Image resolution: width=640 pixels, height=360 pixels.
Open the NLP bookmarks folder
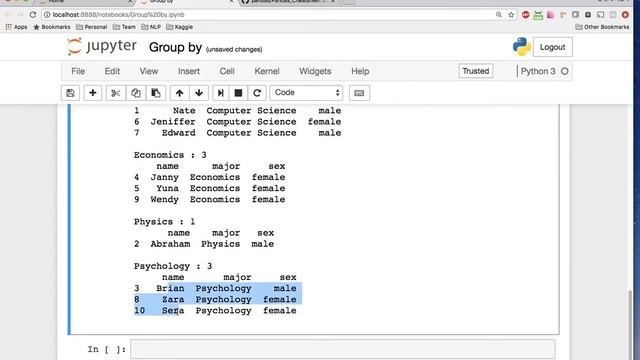151,27
